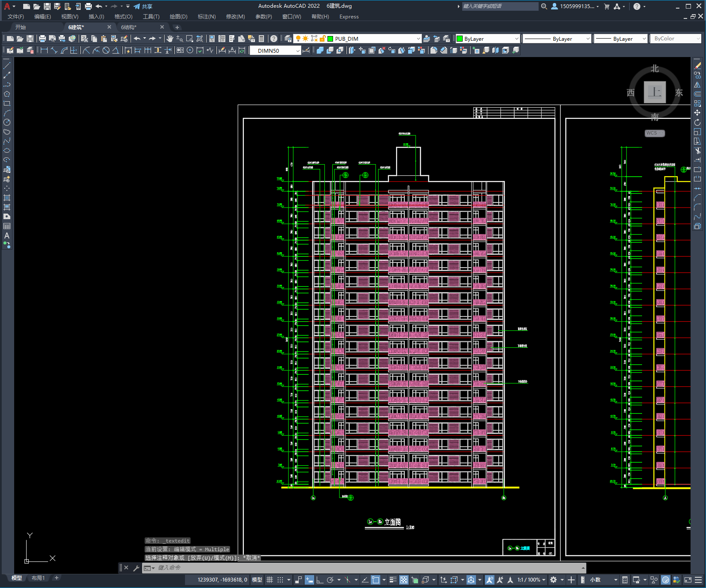Toggle ortho mode in status bar
The image size is (706, 588).
click(x=320, y=580)
